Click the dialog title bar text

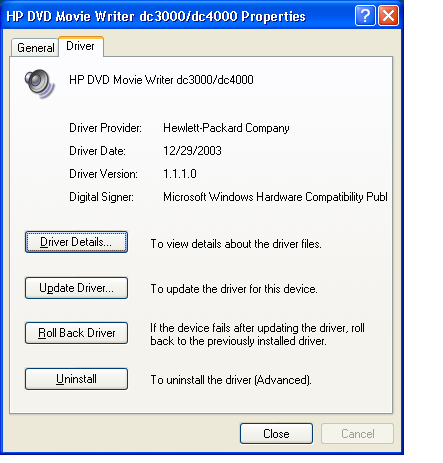pyautogui.click(x=156, y=16)
